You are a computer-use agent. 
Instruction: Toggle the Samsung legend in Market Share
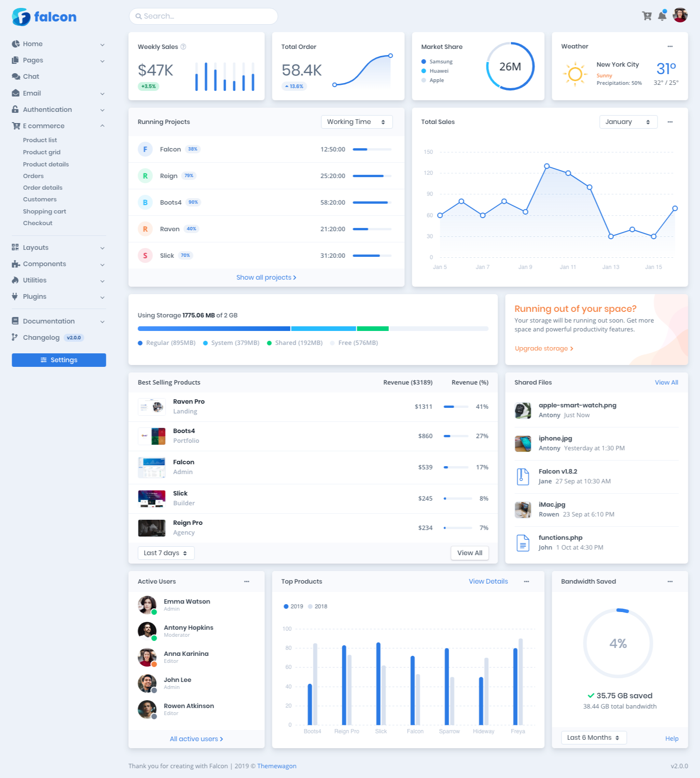coord(437,62)
